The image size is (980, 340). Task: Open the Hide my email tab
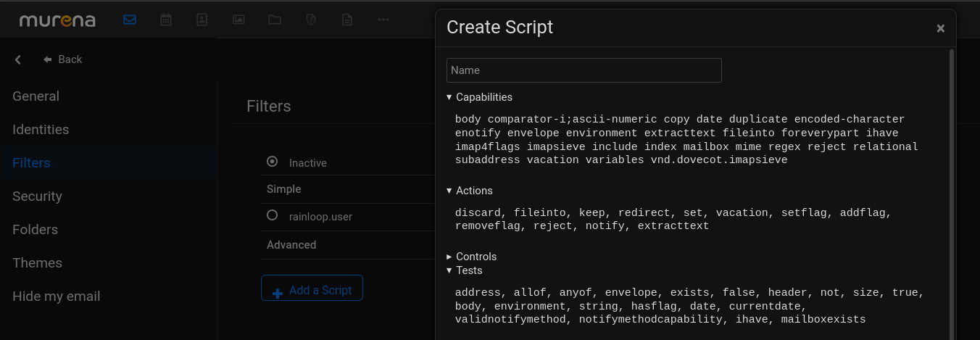pos(109,297)
